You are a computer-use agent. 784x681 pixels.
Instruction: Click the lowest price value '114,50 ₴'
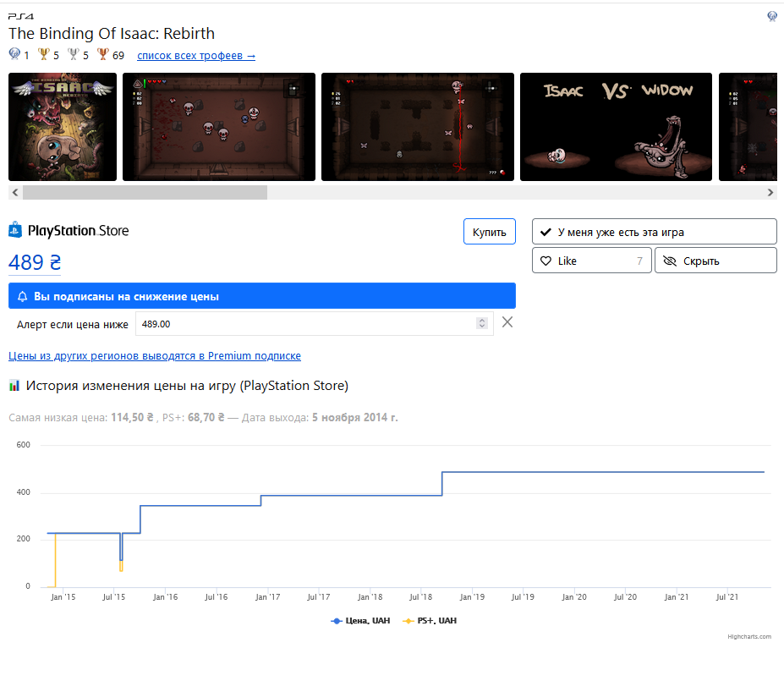tap(132, 418)
